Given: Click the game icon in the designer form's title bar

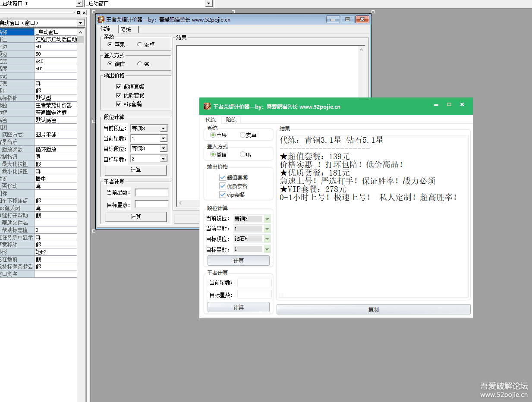Looking at the screenshot, I should pos(101,19).
